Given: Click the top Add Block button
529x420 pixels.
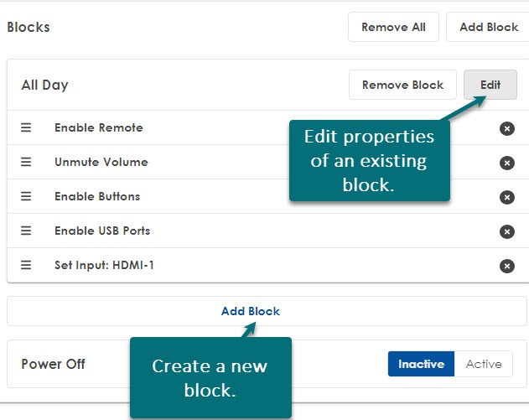Looking at the screenshot, I should click(x=488, y=27).
